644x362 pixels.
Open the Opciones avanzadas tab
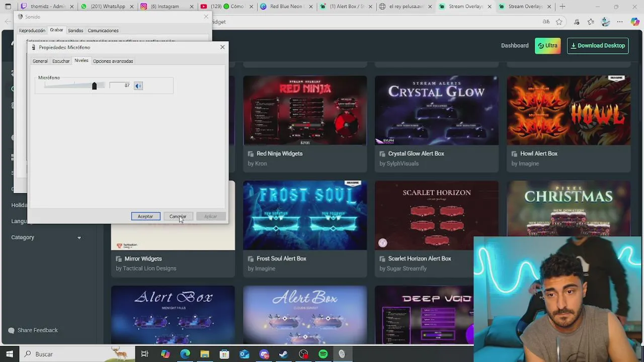coord(113,61)
